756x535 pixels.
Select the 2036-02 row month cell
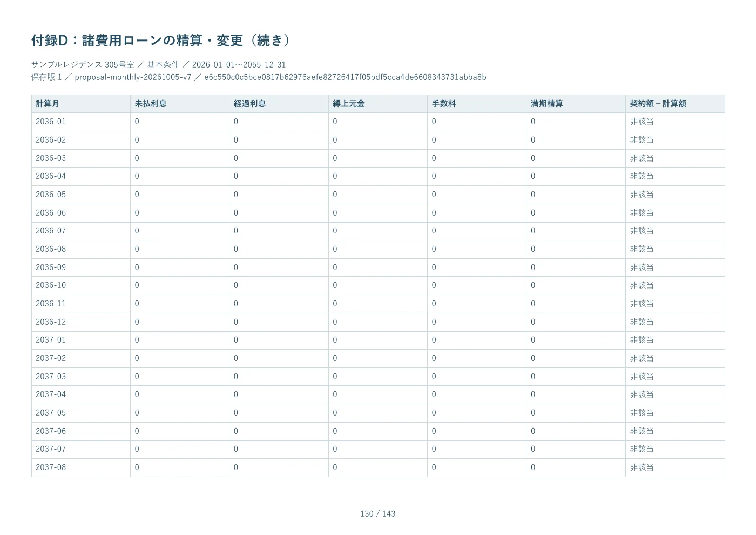pyautogui.click(x=80, y=140)
